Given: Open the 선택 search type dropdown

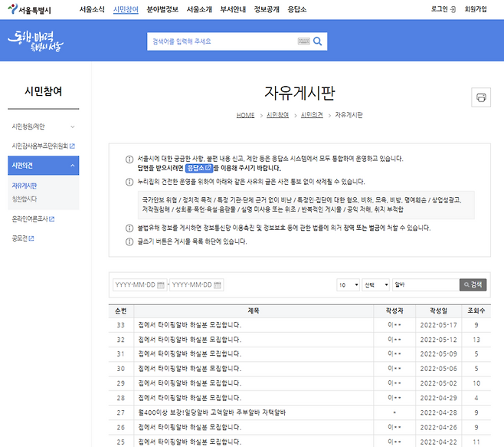Looking at the screenshot, I should pos(375,285).
